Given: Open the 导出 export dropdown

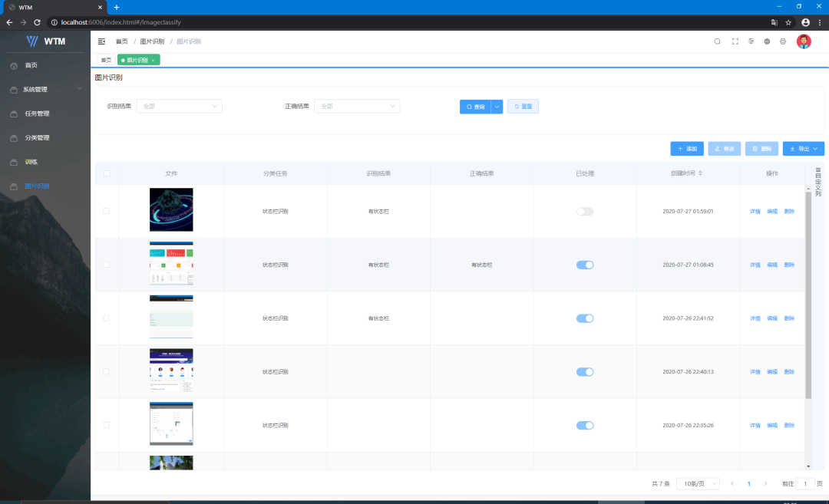Looking at the screenshot, I should coord(804,149).
